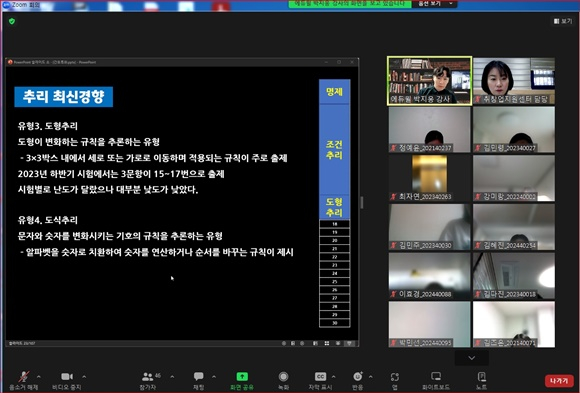The image size is (580, 393).
Task: Open the 옵션 보기 view options menu
Action: 434,3
